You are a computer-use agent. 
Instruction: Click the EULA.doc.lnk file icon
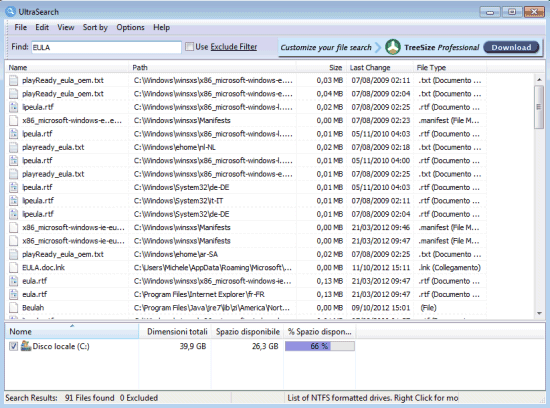point(13,268)
